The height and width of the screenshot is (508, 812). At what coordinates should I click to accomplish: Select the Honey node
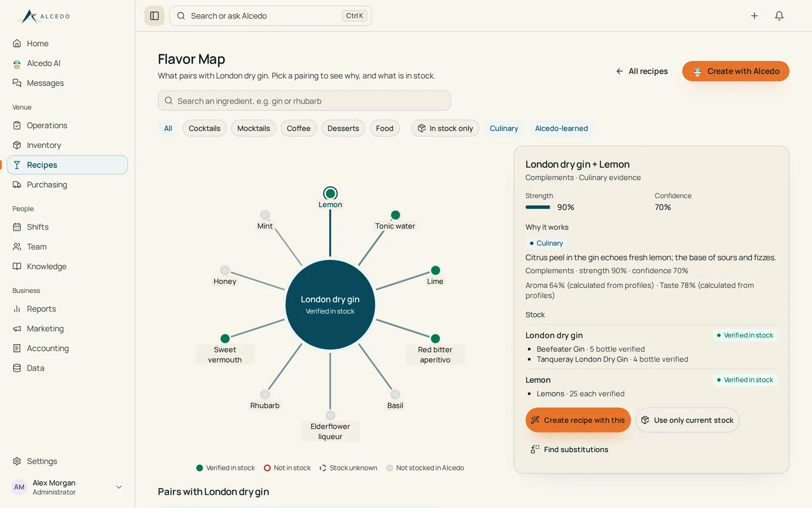pyautogui.click(x=225, y=270)
